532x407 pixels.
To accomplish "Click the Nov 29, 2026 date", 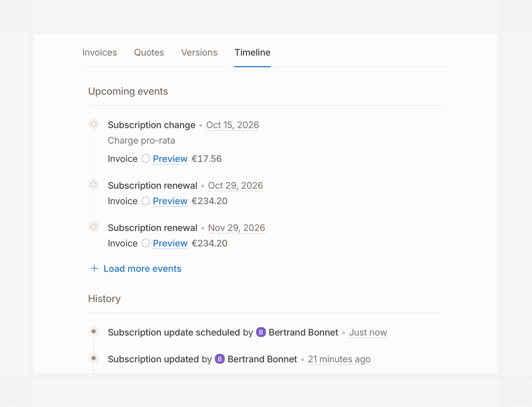I will click(236, 228).
